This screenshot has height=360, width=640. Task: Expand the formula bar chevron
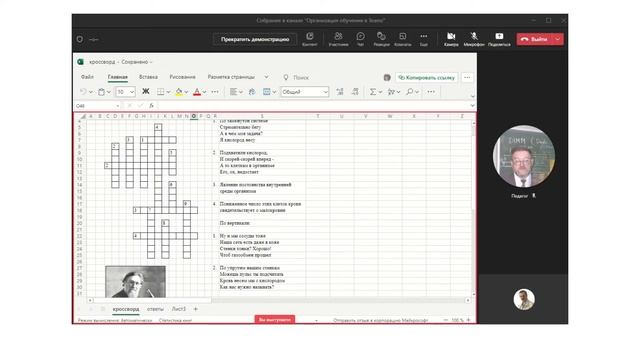coord(472,106)
